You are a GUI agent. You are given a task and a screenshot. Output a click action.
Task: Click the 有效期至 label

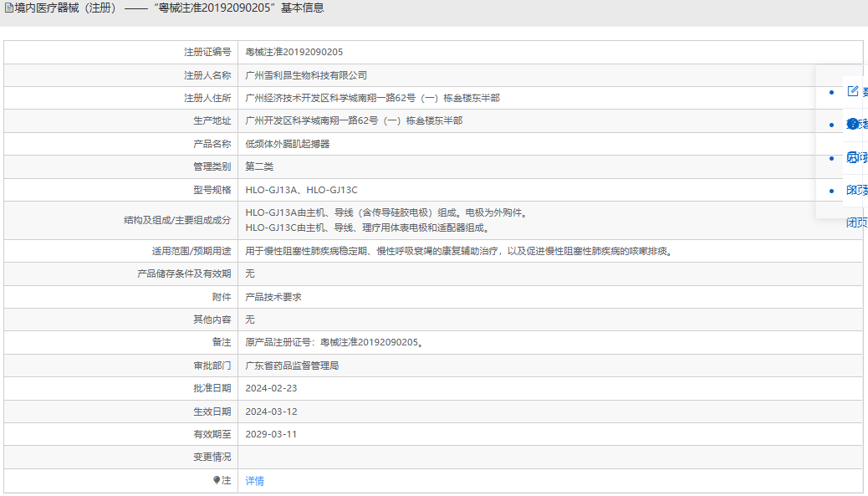click(212, 435)
